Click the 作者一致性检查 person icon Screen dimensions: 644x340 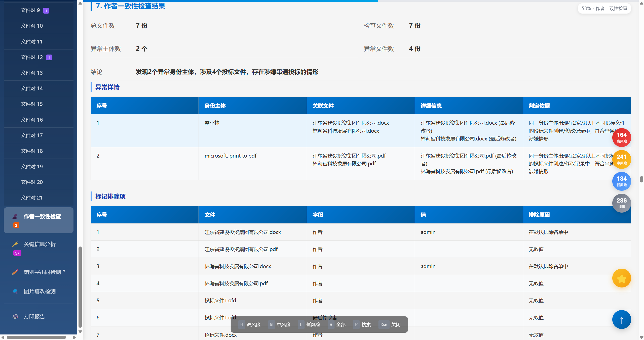pos(15,216)
